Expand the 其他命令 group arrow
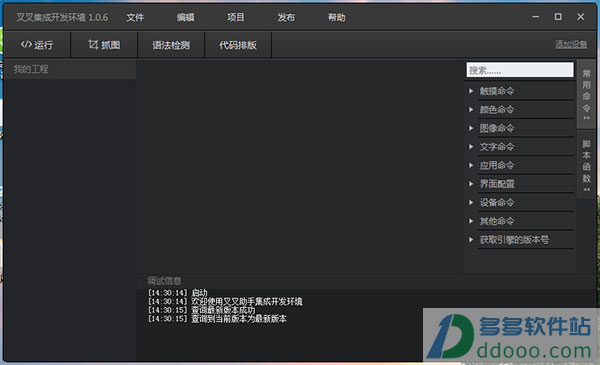The width and height of the screenshot is (600, 365). click(471, 221)
